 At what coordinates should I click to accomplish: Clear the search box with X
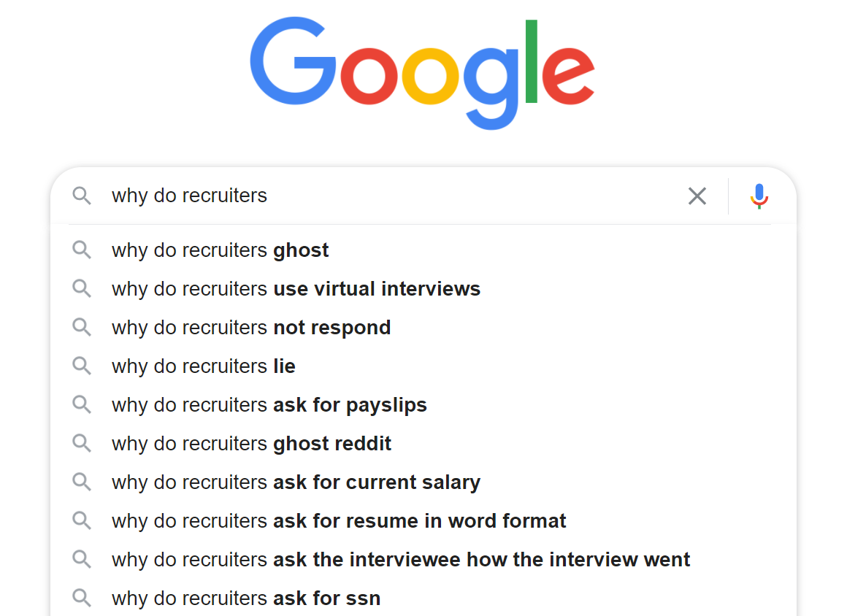pos(697,196)
